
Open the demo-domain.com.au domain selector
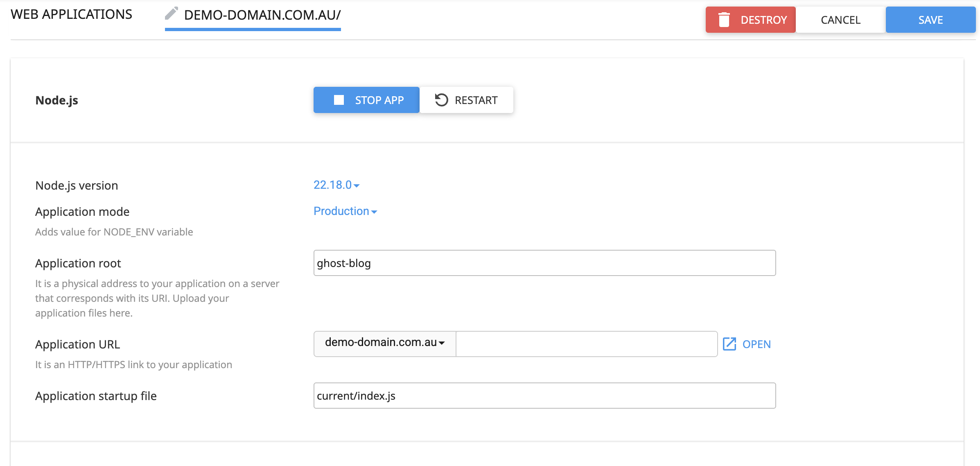[x=384, y=343]
